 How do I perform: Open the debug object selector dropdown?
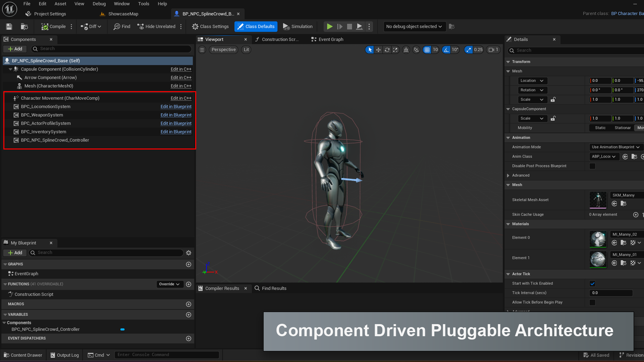pos(414,26)
